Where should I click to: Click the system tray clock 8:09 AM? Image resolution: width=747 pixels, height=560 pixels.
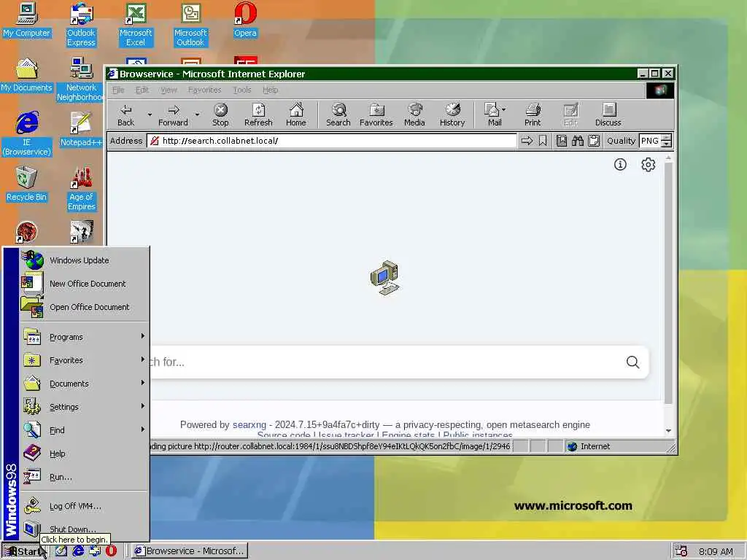pos(716,551)
